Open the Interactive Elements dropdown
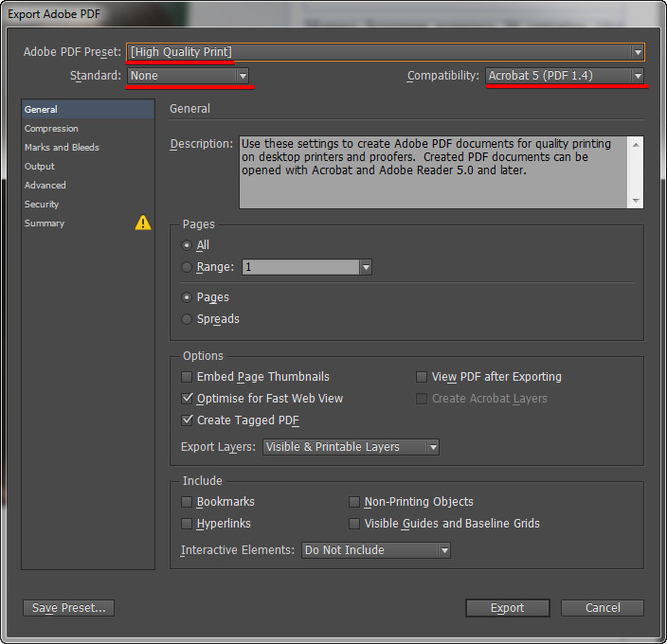667x644 pixels. coord(375,550)
